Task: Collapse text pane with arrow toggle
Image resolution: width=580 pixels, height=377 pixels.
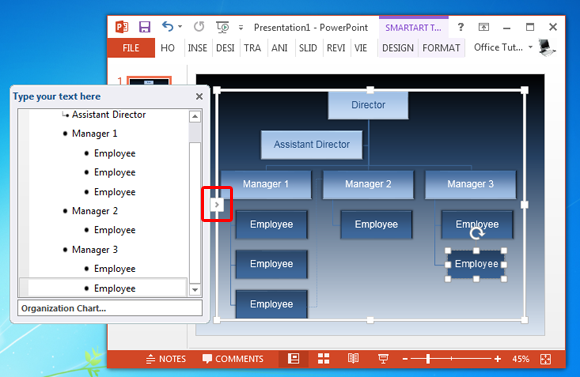Action: [217, 204]
